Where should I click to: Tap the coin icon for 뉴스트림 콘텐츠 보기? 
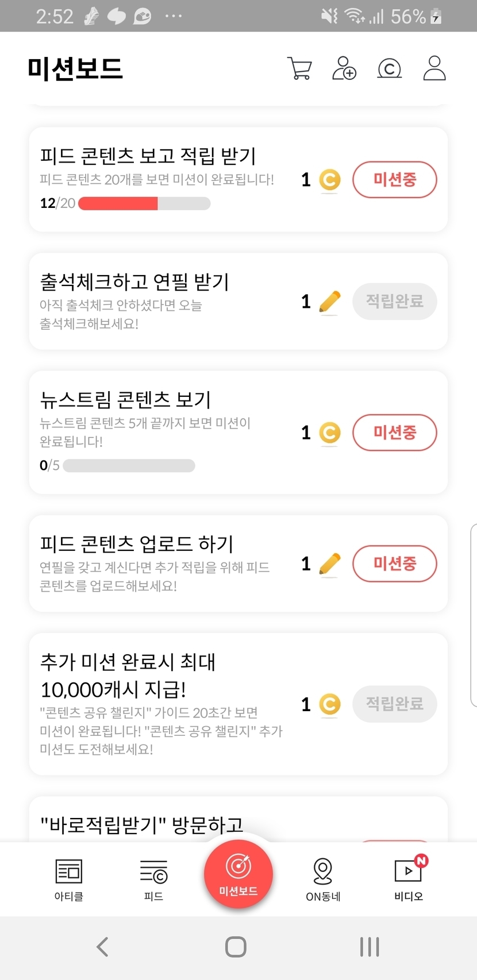click(329, 433)
